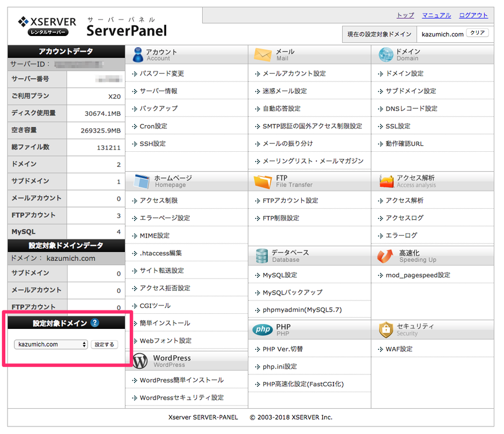Click the Account section person icon
The height and width of the screenshot is (434, 504).
137,54
